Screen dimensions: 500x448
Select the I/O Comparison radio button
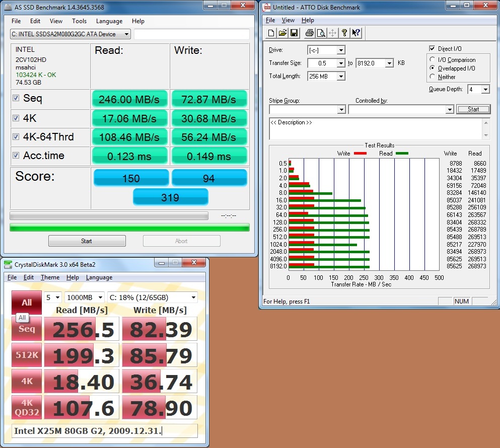pos(432,60)
